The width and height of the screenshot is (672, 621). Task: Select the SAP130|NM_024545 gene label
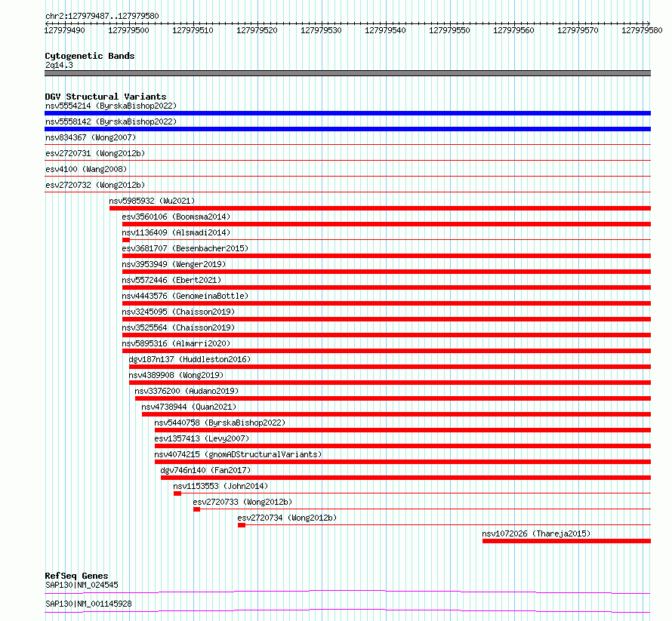pos(82,585)
